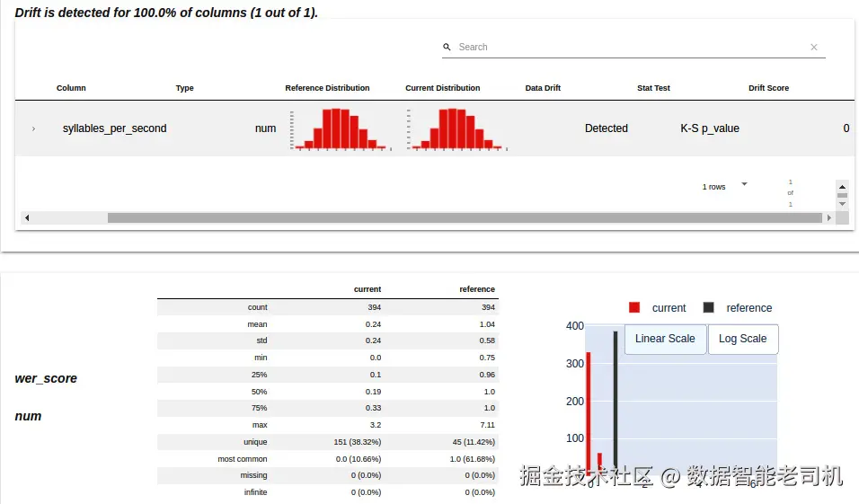Click the wer_score feature name
859x504 pixels.
46,378
